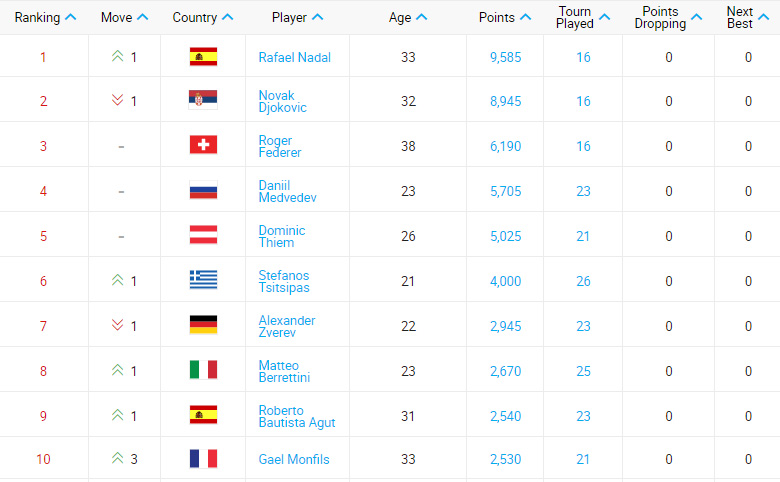Click the France flag beside Gael Monfils
The height and width of the screenshot is (482, 780).
pyautogui.click(x=203, y=459)
